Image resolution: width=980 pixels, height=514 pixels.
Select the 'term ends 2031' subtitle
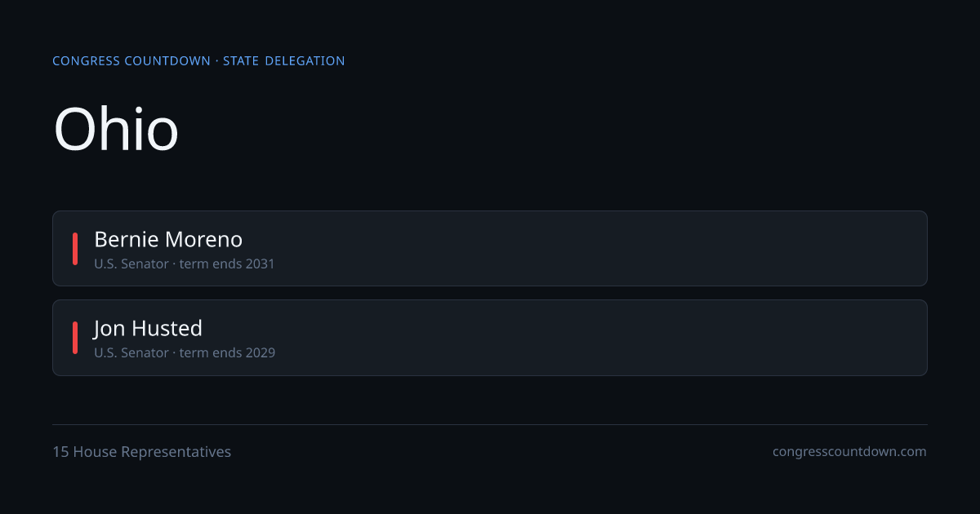tap(227, 264)
